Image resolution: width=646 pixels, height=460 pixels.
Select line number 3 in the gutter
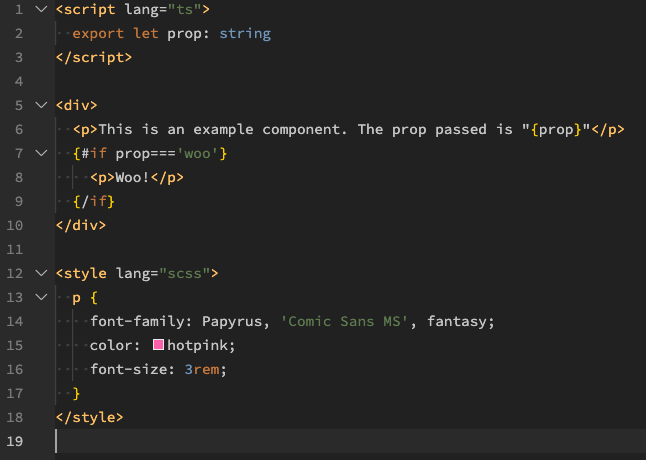19,57
